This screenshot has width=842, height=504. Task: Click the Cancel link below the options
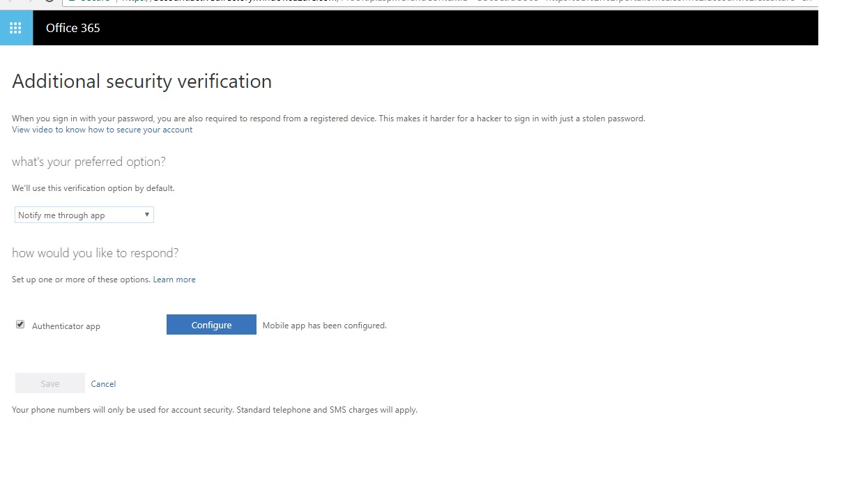(x=103, y=383)
